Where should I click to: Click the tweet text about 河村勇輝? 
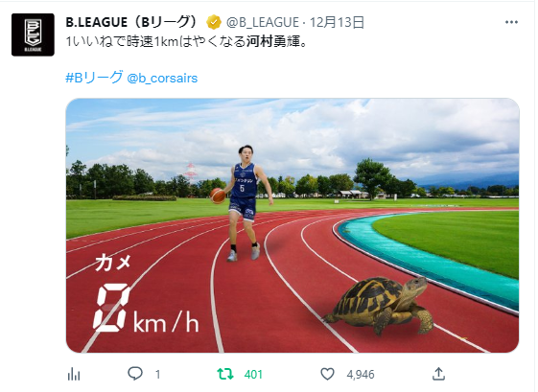(185, 42)
